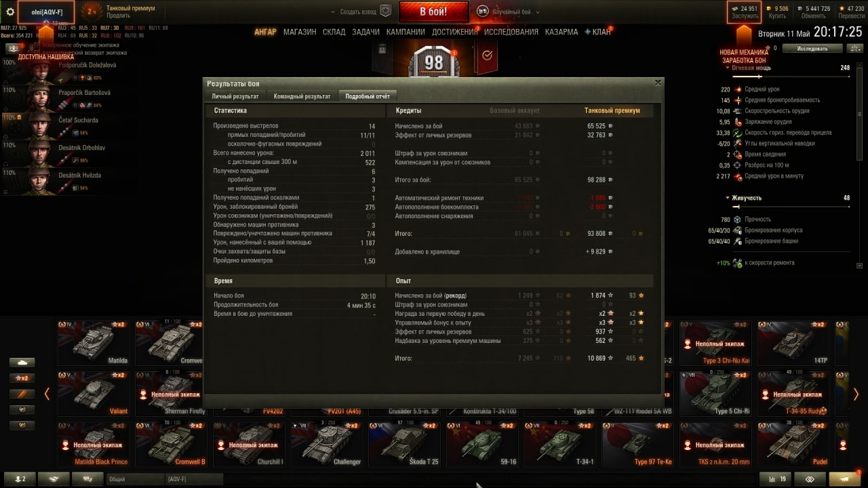Close the battle results window
This screenshot has width=868, height=488.
coord(657,82)
